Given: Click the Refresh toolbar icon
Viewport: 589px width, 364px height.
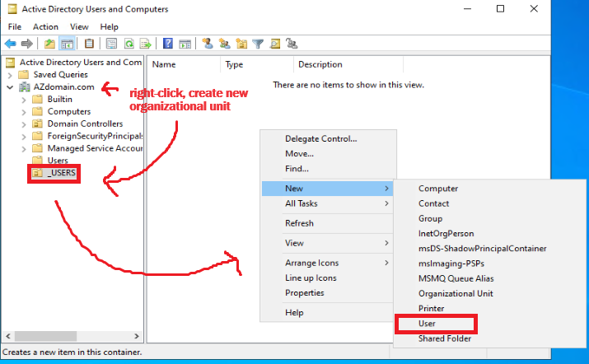Looking at the screenshot, I should point(129,44).
